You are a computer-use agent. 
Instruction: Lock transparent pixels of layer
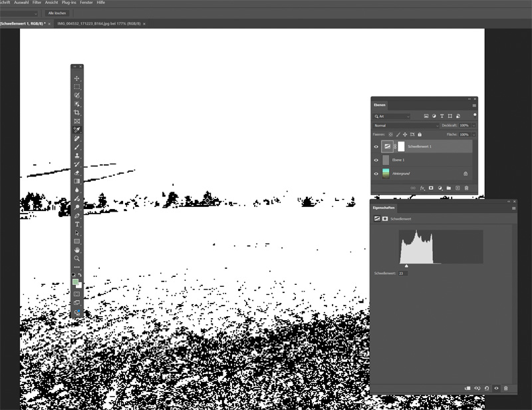coord(390,134)
